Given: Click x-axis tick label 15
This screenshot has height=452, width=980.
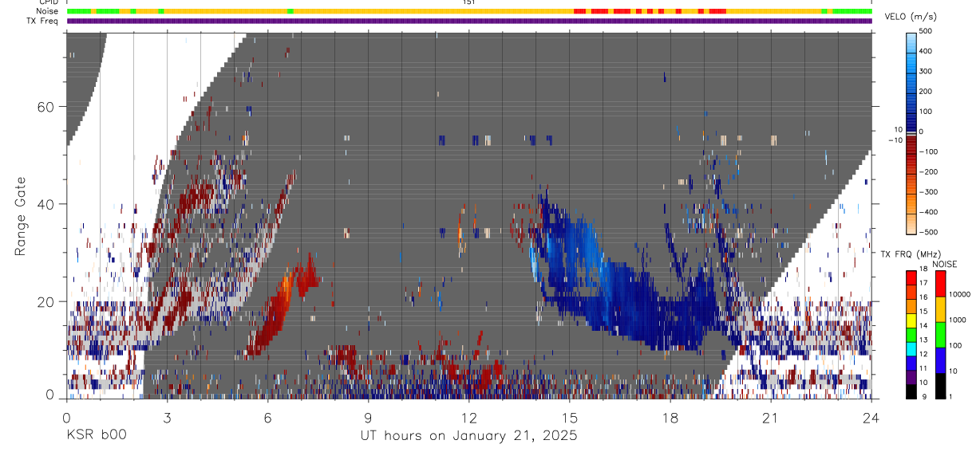Looking at the screenshot, I should point(570,417).
